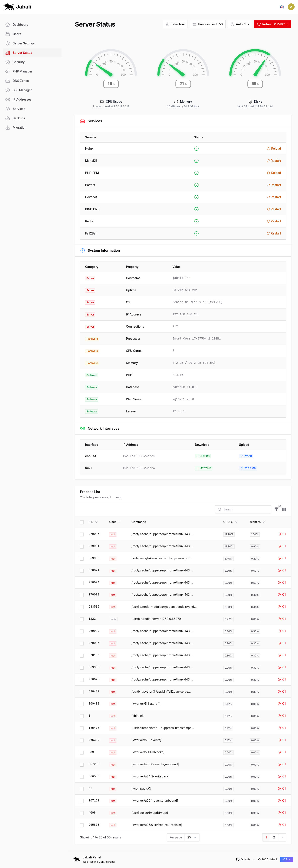Kill the redis-server process 1222
This screenshot has height=868, width=298.
(x=282, y=619)
